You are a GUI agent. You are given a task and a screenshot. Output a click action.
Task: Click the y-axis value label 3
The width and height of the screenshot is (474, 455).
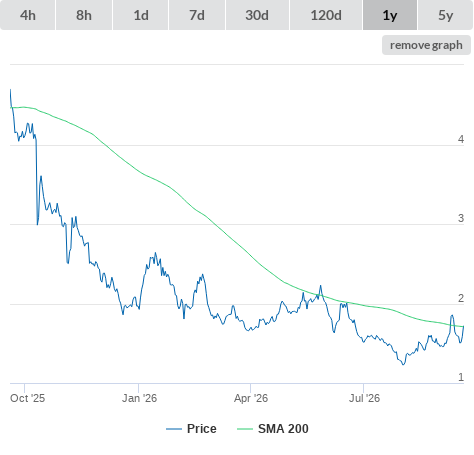[461, 218]
